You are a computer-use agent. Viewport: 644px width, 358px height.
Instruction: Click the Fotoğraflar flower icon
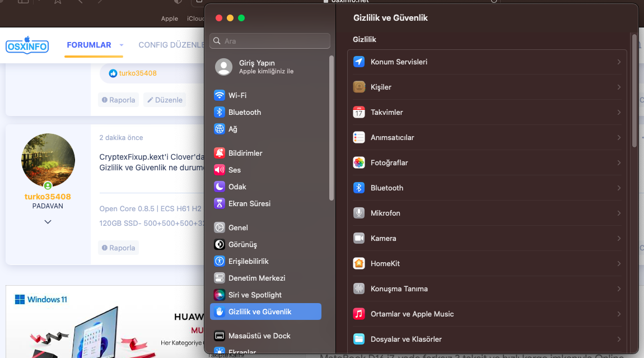(359, 162)
